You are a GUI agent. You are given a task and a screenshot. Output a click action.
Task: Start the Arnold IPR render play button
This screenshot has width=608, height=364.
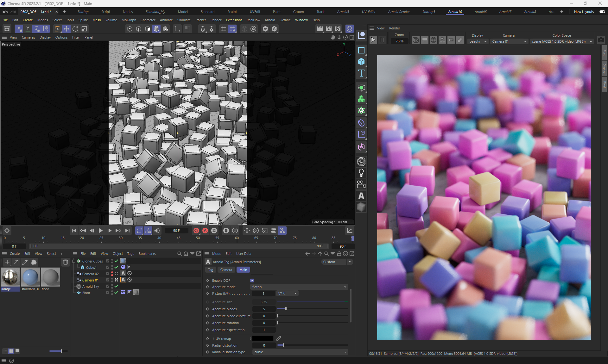point(373,40)
